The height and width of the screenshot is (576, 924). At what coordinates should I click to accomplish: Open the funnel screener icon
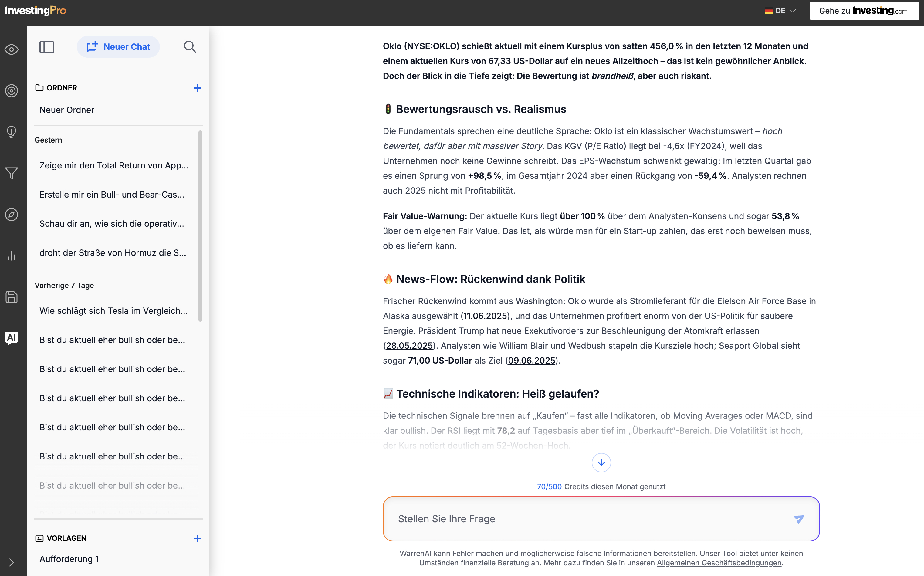pyautogui.click(x=12, y=173)
